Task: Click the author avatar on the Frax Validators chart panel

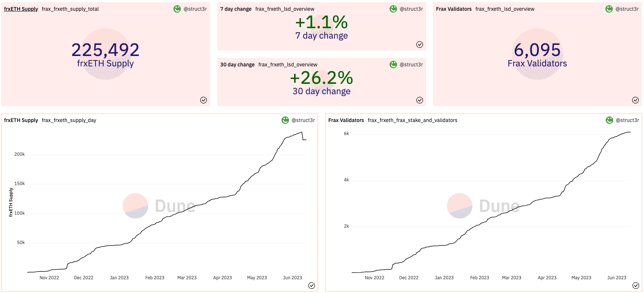Action: tap(609, 120)
